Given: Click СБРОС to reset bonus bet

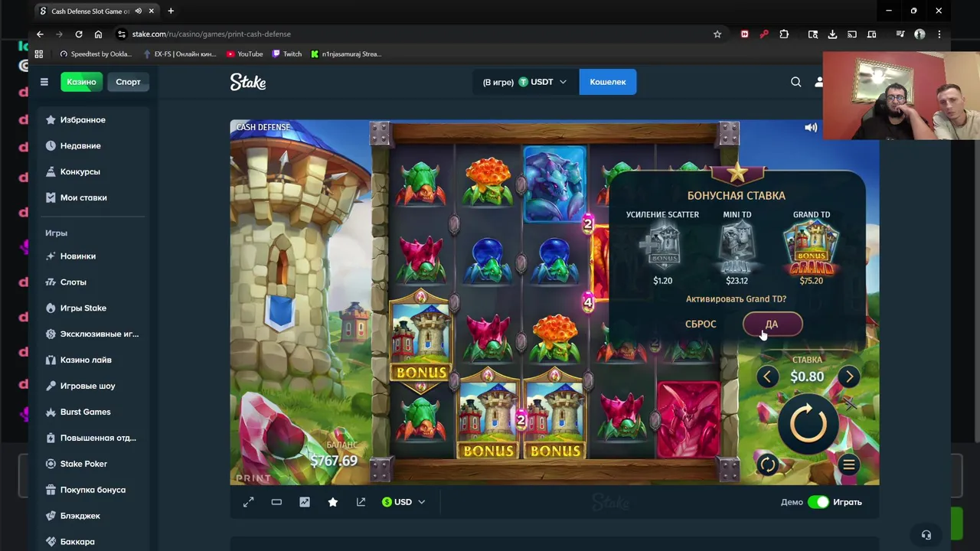Looking at the screenshot, I should point(701,324).
